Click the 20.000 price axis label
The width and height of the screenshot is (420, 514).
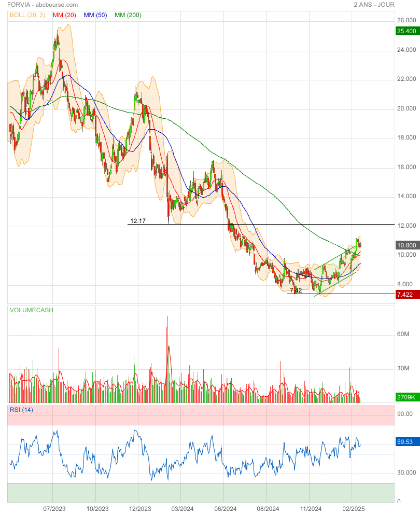coord(407,108)
